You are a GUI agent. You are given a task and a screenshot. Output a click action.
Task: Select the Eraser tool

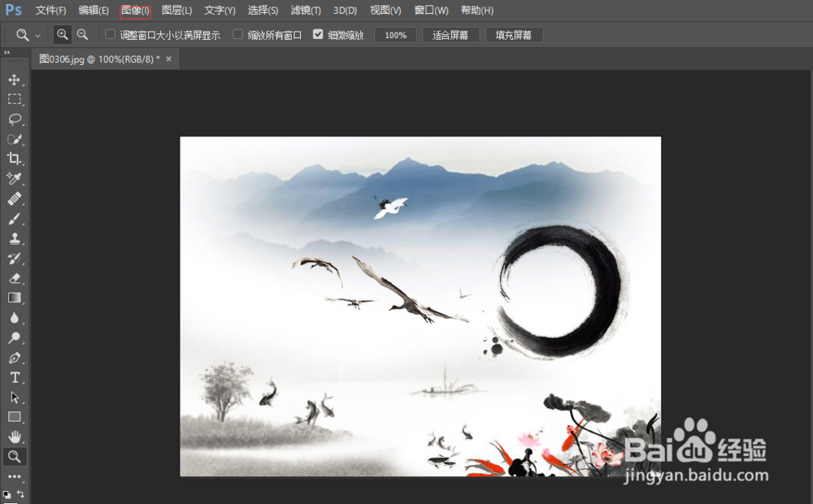pos(15,279)
